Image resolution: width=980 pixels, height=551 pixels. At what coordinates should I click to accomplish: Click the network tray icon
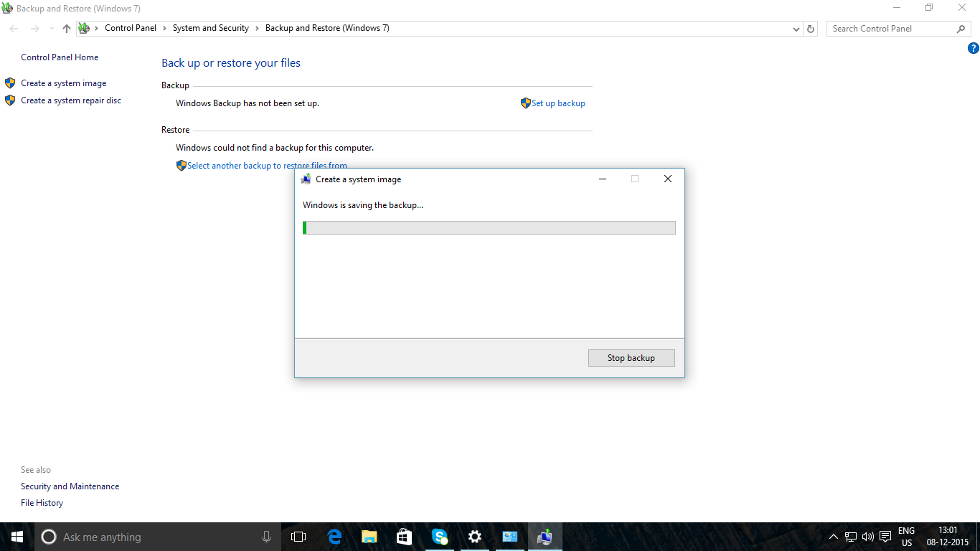point(851,537)
